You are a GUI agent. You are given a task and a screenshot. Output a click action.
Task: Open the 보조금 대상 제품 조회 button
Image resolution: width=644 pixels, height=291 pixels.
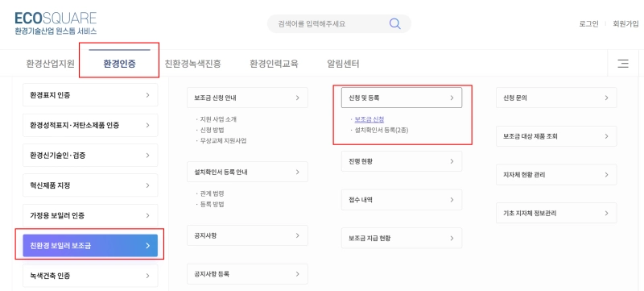coord(556,136)
